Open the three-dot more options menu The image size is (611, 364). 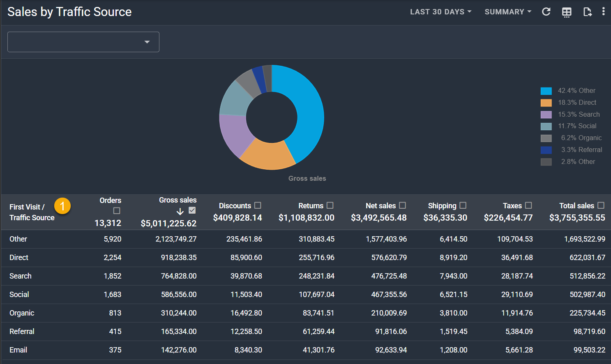point(603,12)
